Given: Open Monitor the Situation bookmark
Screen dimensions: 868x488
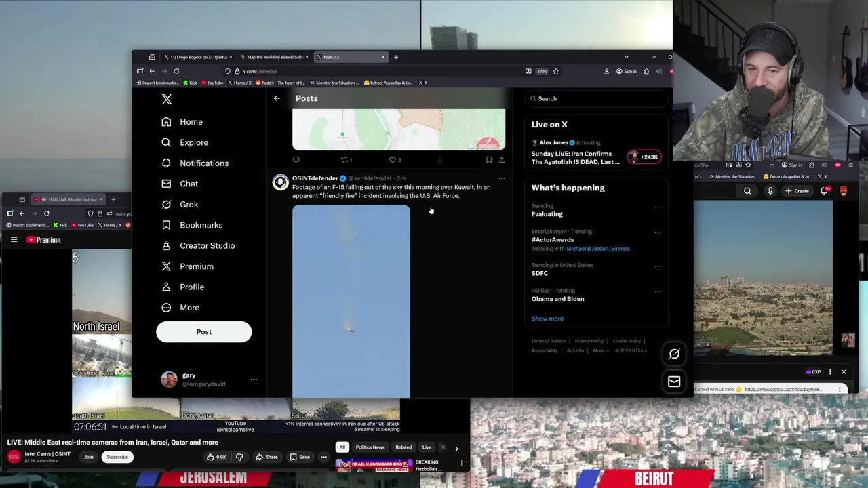Looking at the screenshot, I should point(334,83).
